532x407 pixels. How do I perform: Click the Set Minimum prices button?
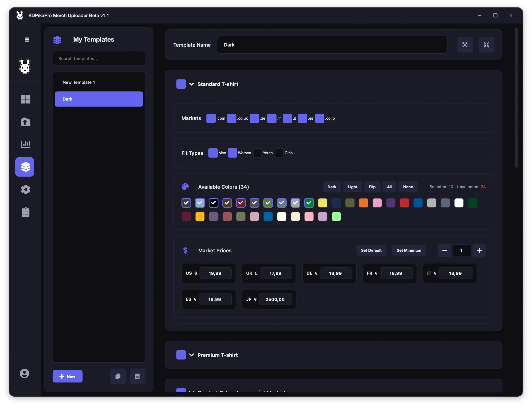[409, 250]
